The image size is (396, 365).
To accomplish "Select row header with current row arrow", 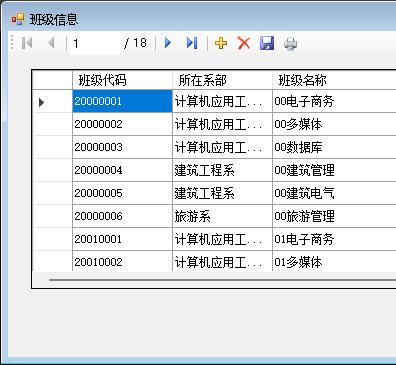I will pyautogui.click(x=53, y=101).
